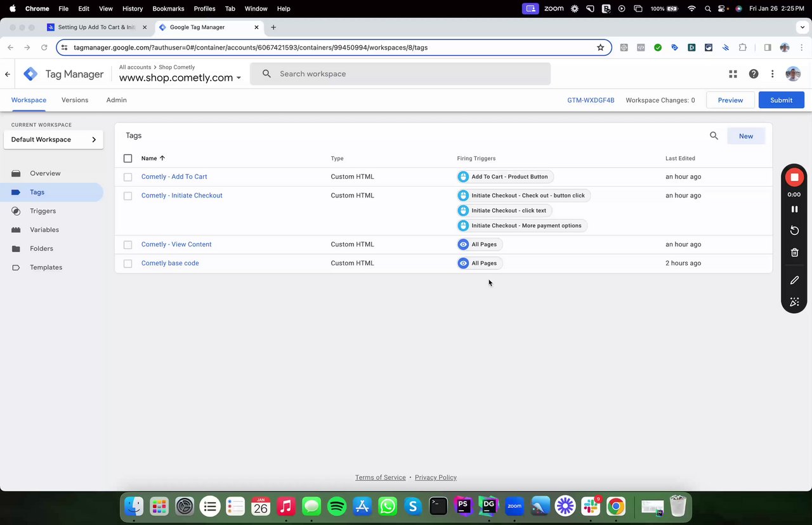
Task: Delete recording using trash icon in recorder
Action: tap(794, 253)
